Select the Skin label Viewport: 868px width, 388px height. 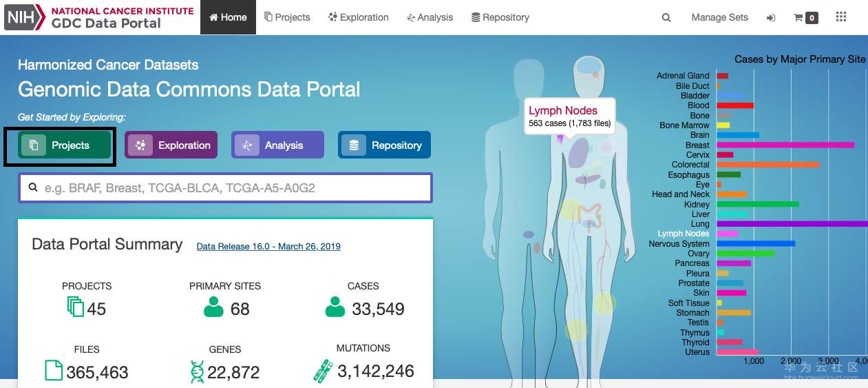click(x=701, y=293)
